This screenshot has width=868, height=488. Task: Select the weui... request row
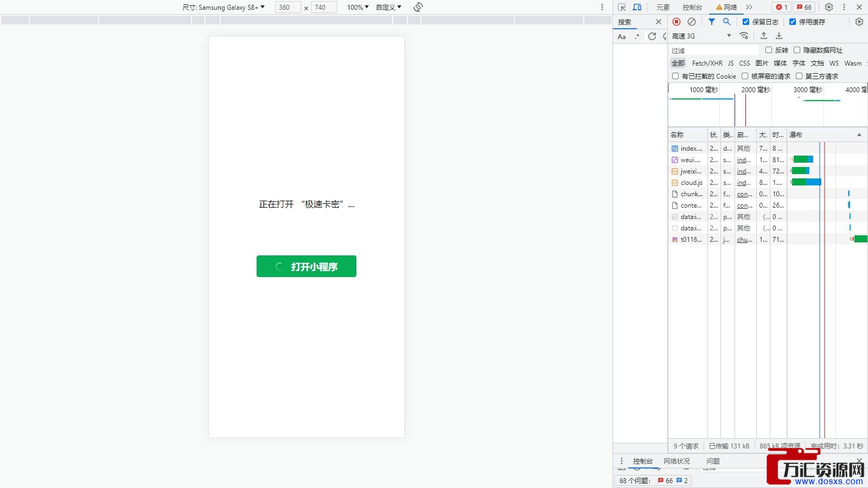768,160
